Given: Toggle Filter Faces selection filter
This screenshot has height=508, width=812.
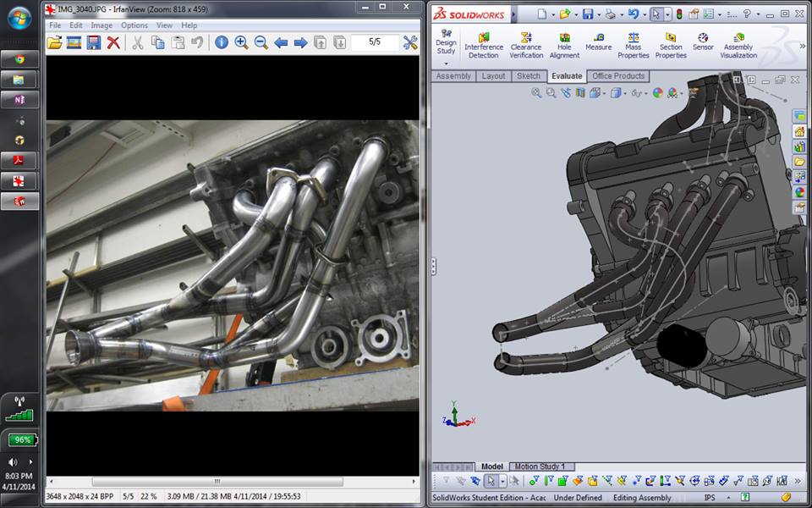Looking at the screenshot, I should (563, 482).
